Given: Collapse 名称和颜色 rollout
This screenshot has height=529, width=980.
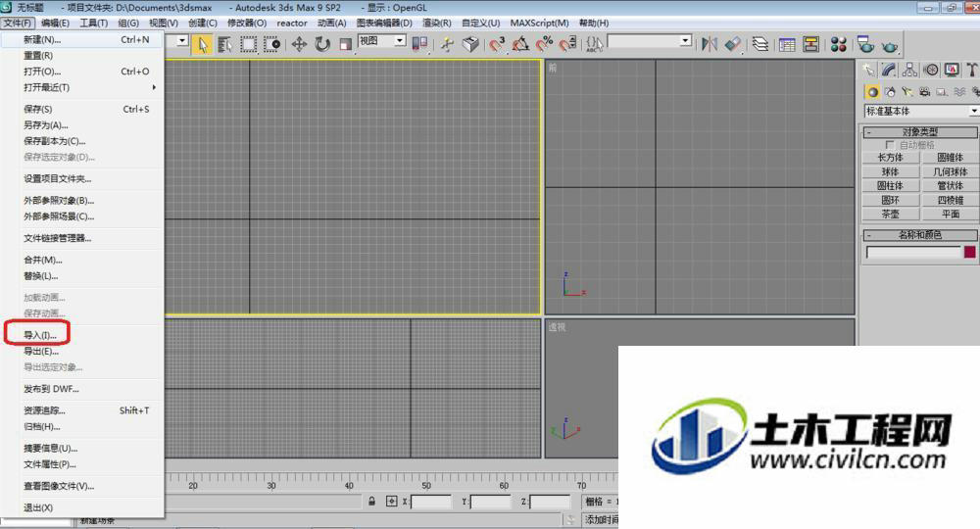Looking at the screenshot, I should pos(920,235).
